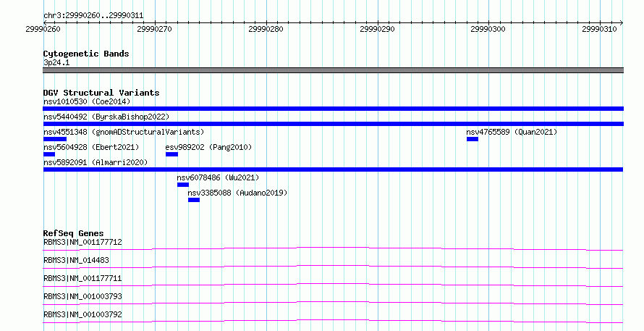Select the nsv5892091 Almarri2020 blue bar
Viewport: 644px width, 331px height.
click(333, 169)
